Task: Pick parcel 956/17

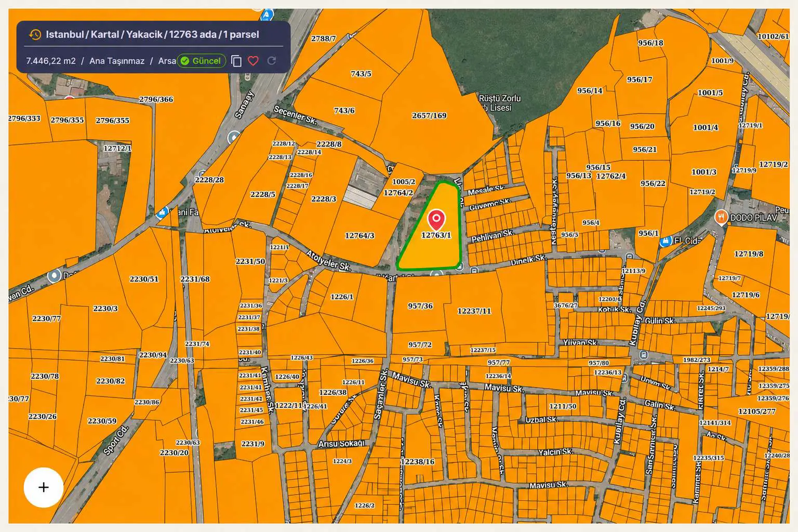Action: pos(640,79)
